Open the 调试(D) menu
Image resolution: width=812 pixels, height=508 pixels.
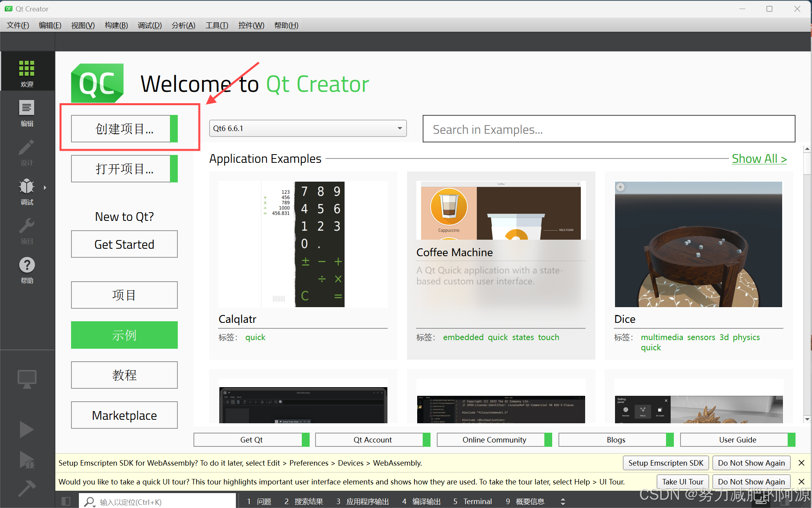(150, 25)
